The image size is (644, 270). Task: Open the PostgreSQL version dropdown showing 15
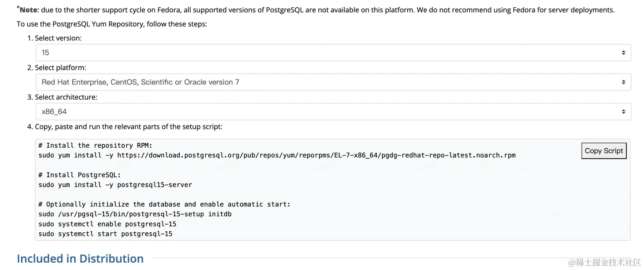333,53
